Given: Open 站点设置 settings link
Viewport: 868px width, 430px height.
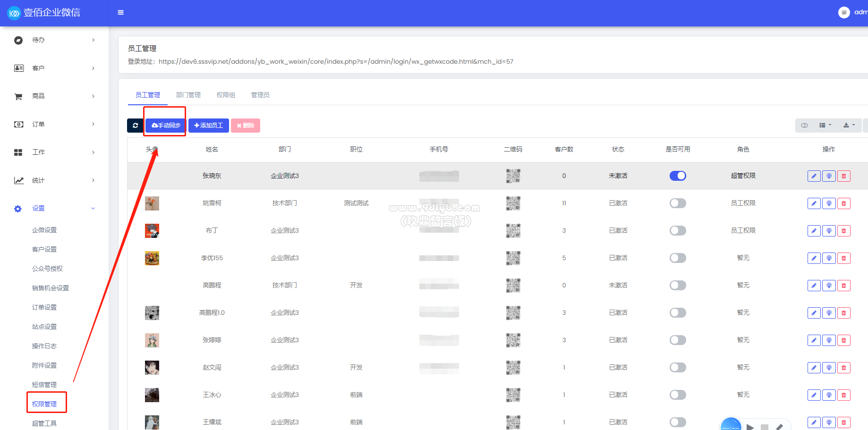Looking at the screenshot, I should click(44, 327).
